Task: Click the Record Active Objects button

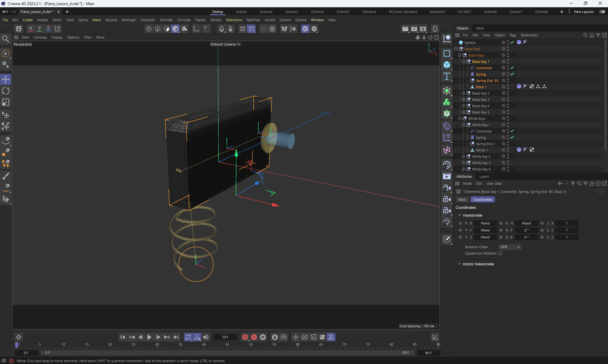Action: point(245,337)
